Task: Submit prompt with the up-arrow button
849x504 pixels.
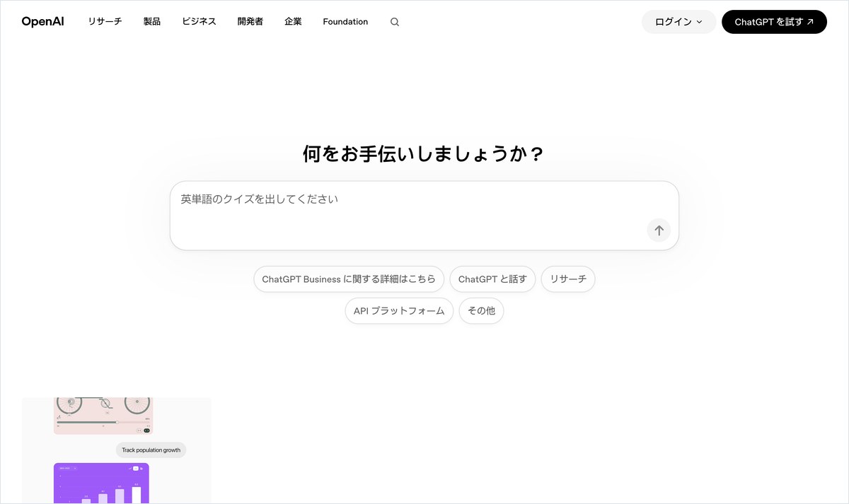Action: coord(659,230)
